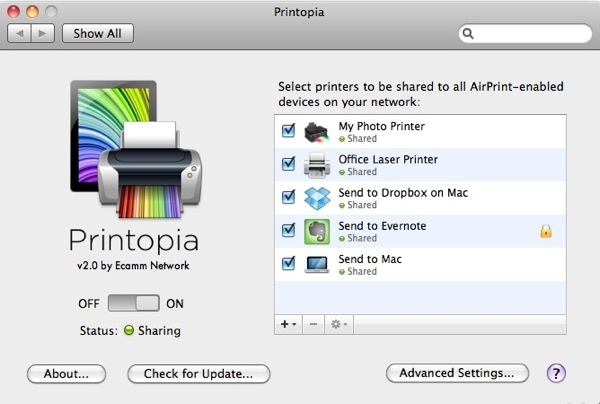Click the Evernote elephant icon
Viewport: 600px width, 404px height.
coord(317,231)
